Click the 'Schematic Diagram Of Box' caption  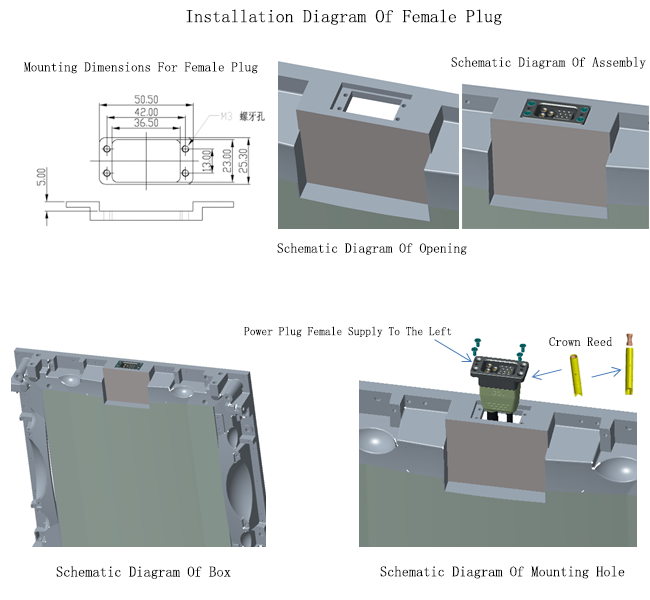(143, 572)
